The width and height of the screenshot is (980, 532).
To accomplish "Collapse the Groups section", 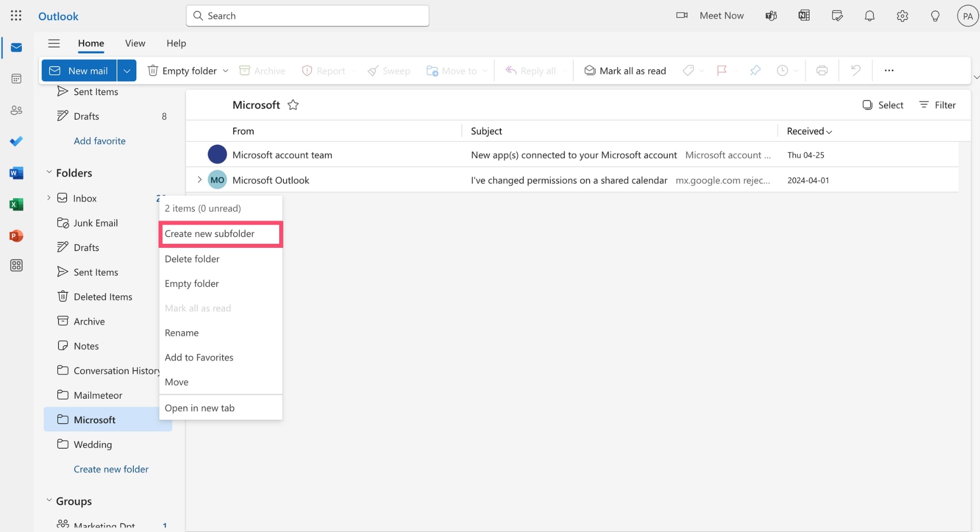I will [49, 501].
